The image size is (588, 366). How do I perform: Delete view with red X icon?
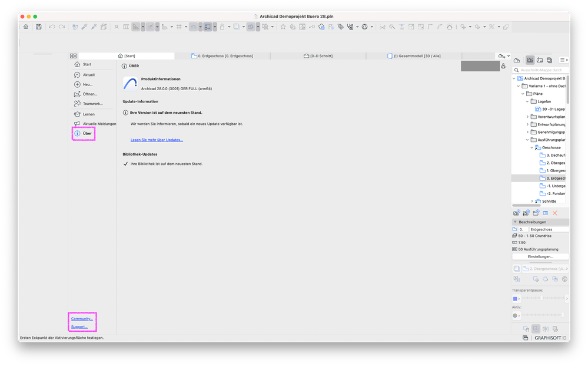[555, 213]
